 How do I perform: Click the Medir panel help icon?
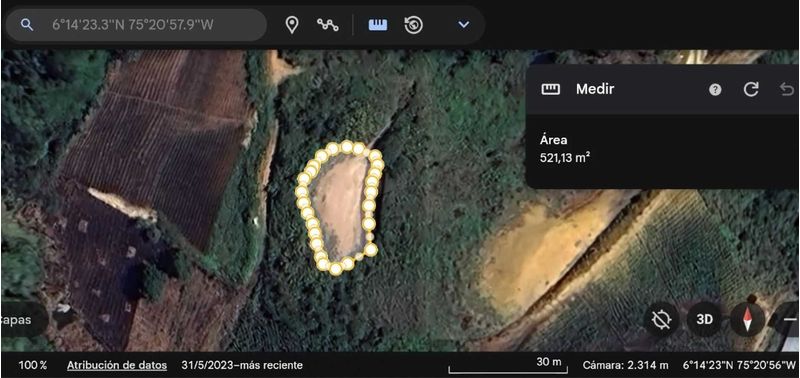tap(715, 90)
